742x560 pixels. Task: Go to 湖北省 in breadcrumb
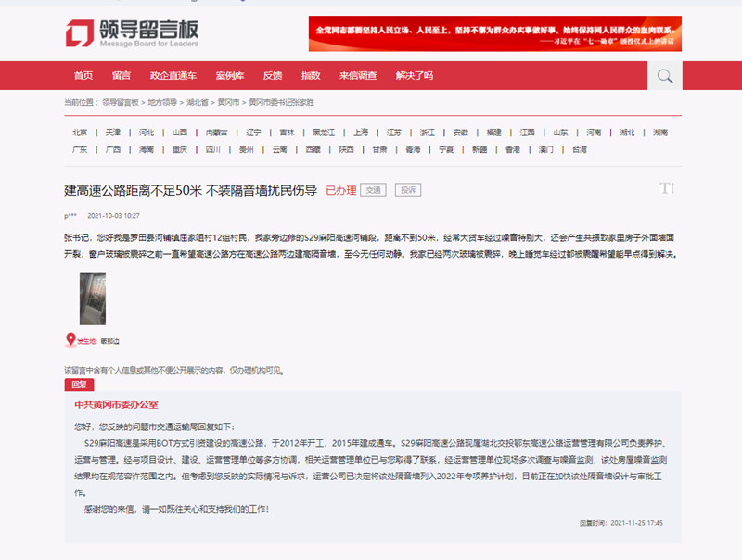pos(196,101)
